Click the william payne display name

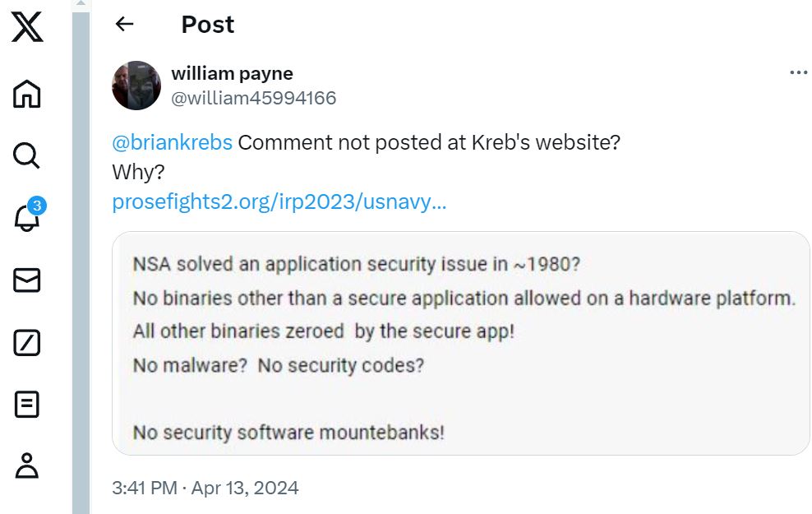pos(232,73)
